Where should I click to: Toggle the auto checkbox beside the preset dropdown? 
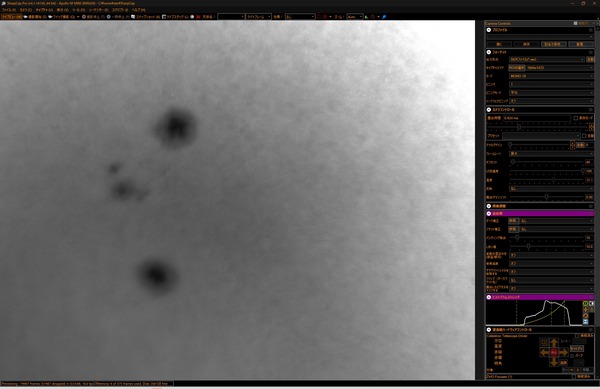coord(584,136)
